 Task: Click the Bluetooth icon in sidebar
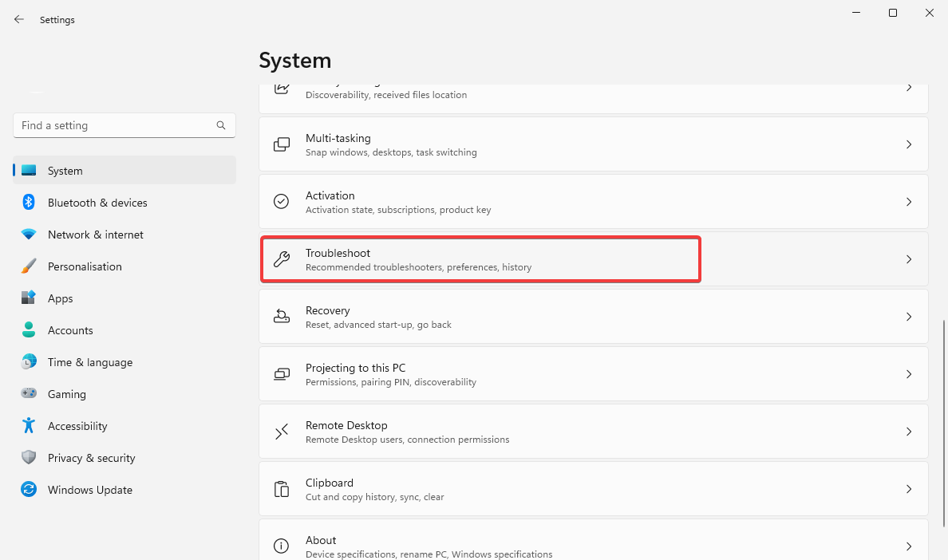pos(29,202)
